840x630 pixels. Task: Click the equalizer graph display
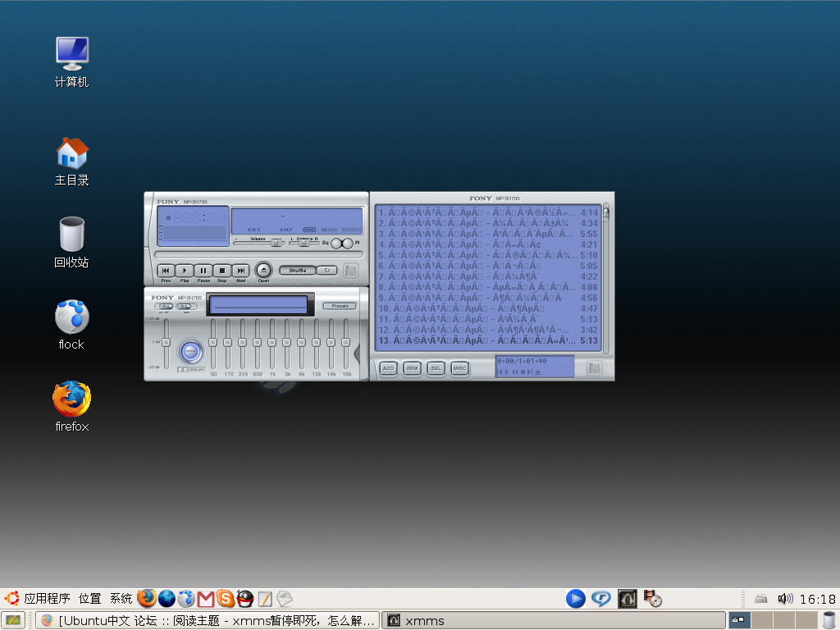[x=258, y=305]
